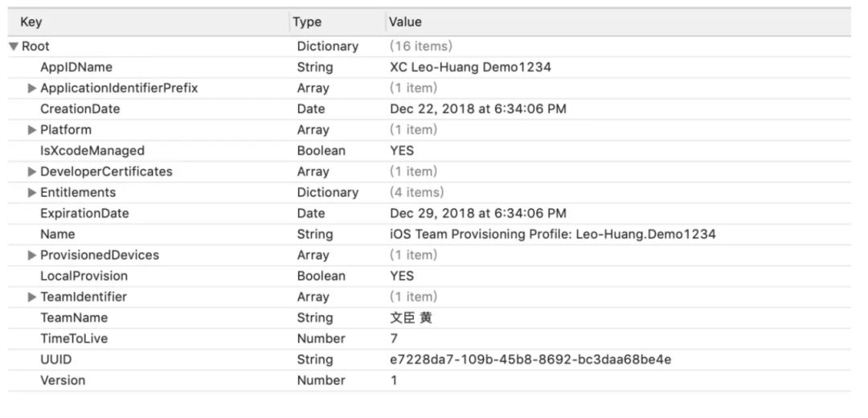Click the UUID string value

(530, 360)
